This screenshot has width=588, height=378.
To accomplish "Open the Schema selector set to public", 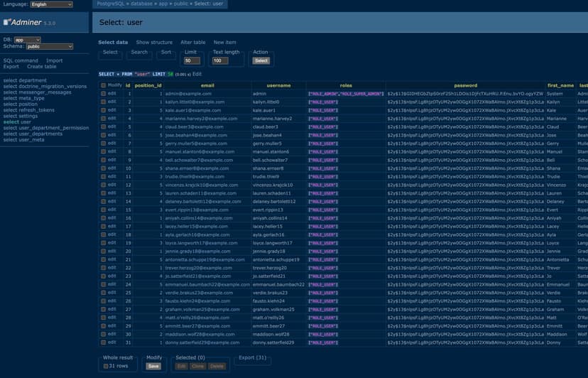I will coord(50,47).
